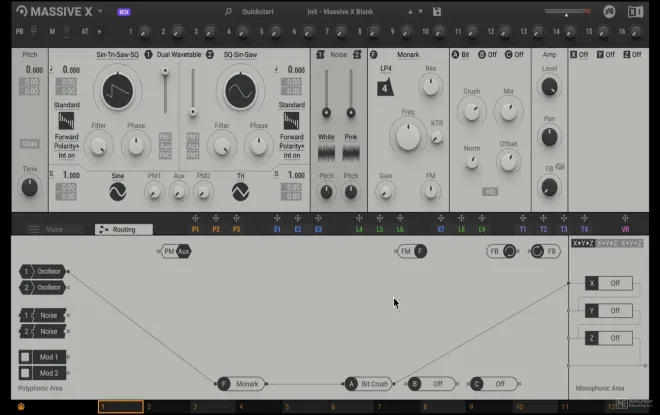
Task: Click the Monark filter routing node
Action: pyautogui.click(x=241, y=384)
